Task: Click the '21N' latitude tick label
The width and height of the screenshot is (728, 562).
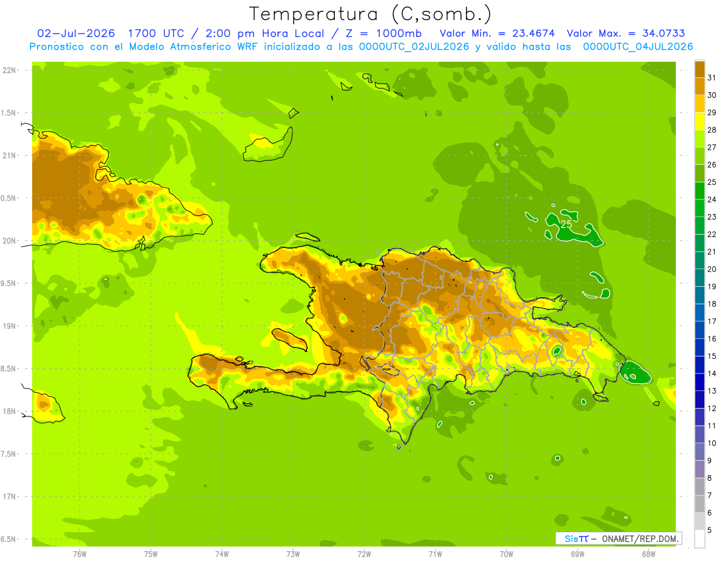Action: click(10, 155)
